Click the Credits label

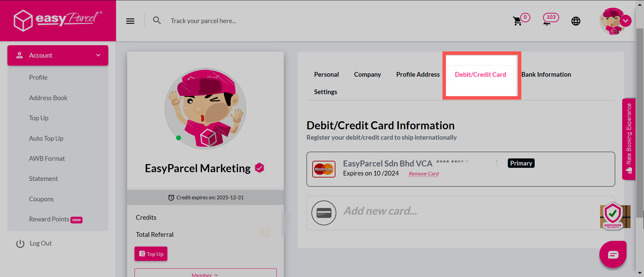pos(146,217)
